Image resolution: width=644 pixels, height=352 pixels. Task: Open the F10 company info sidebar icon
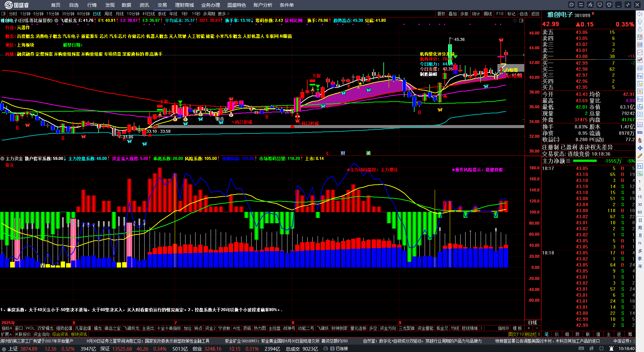pos(640,76)
